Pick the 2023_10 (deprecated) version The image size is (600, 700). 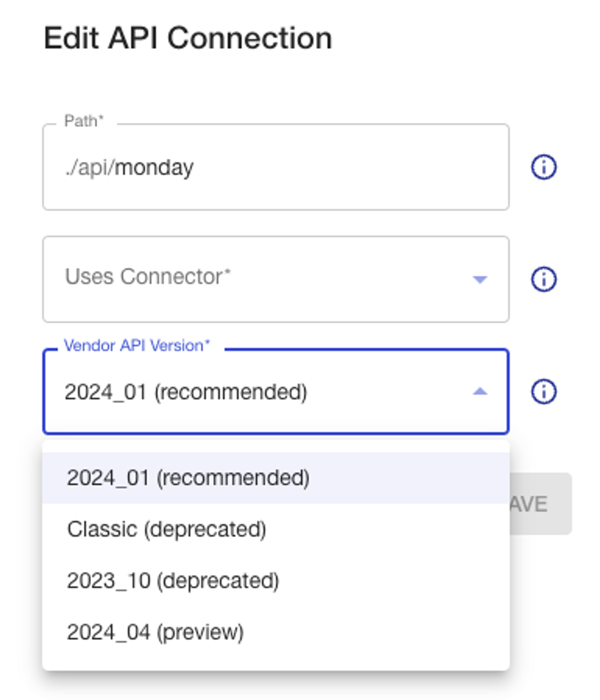coord(173,581)
